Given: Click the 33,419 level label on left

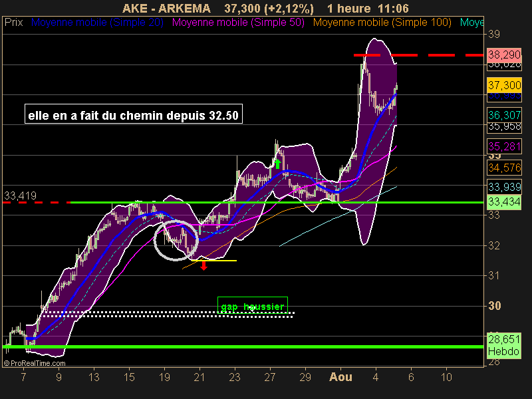Looking at the screenshot, I should [x=20, y=196].
